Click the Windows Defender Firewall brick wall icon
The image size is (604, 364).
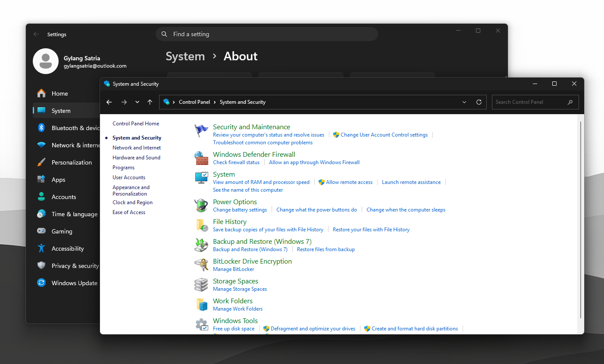[201, 158]
